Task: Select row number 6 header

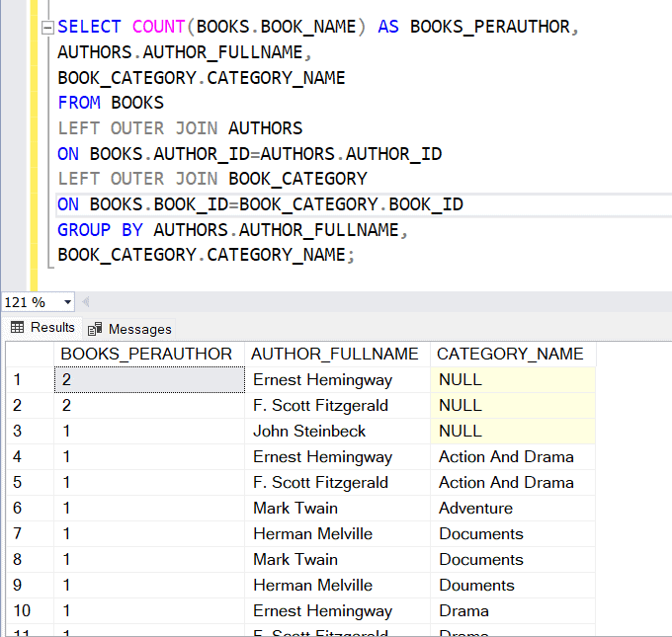Action: pyautogui.click(x=30, y=508)
